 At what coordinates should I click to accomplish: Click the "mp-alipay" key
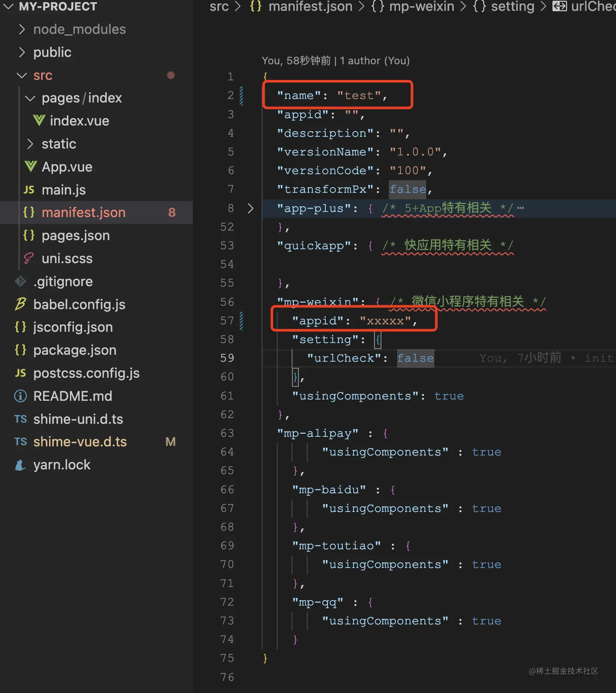[x=318, y=433]
